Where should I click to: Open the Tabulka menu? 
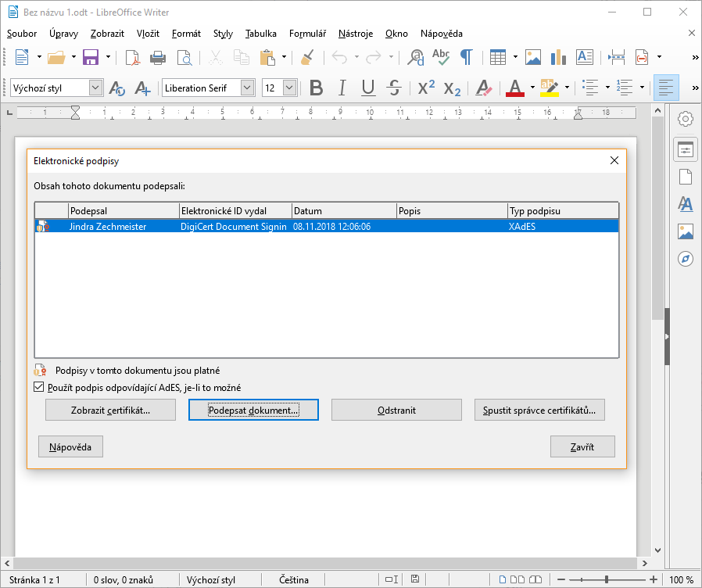(x=260, y=34)
